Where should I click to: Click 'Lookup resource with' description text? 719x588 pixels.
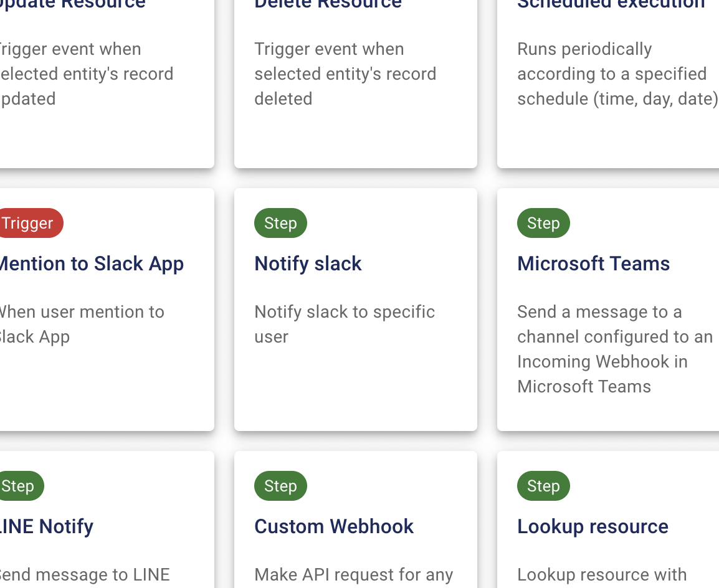click(602, 575)
